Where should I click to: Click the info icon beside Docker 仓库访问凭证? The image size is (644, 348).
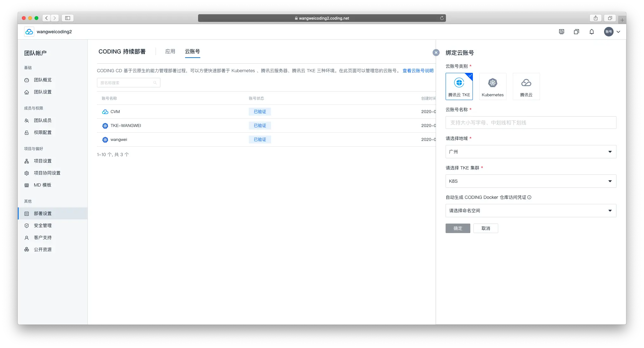529,197
